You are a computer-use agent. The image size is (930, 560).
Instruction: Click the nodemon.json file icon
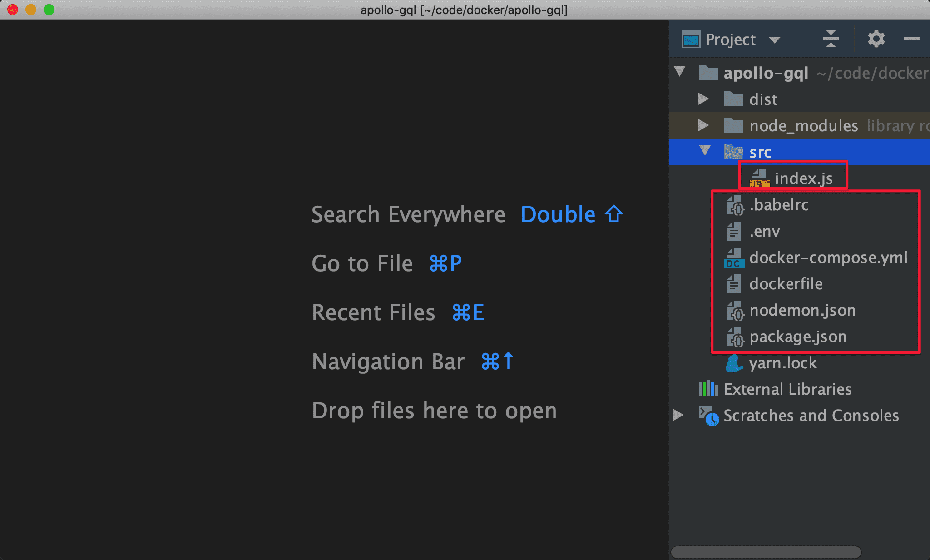click(x=735, y=310)
